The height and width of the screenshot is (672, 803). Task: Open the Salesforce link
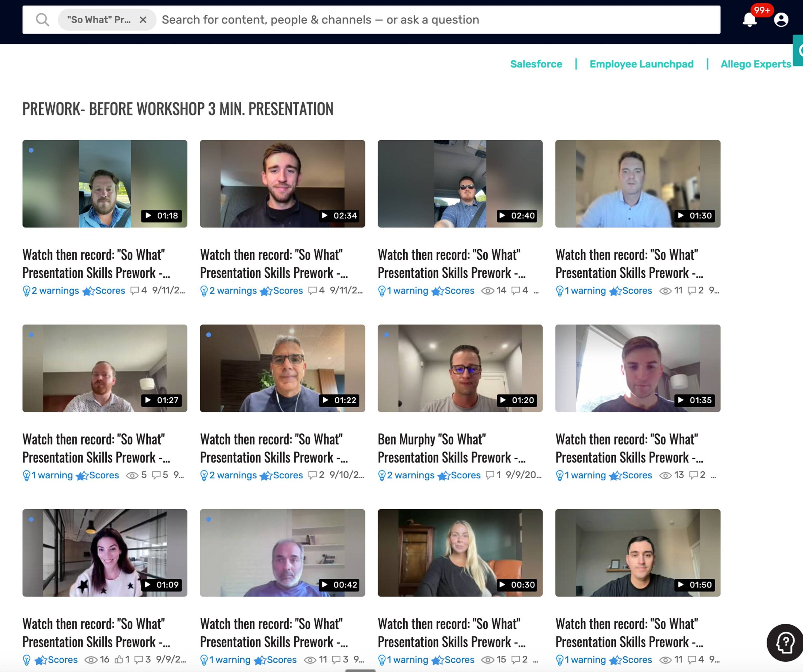click(x=536, y=64)
